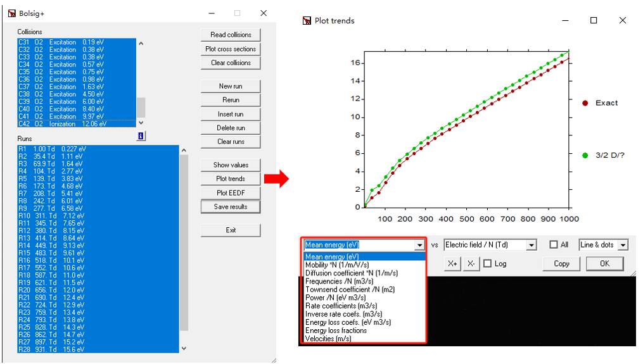
Task: Click the Bolsig+ window title icon
Action: pyautogui.click(x=12, y=13)
